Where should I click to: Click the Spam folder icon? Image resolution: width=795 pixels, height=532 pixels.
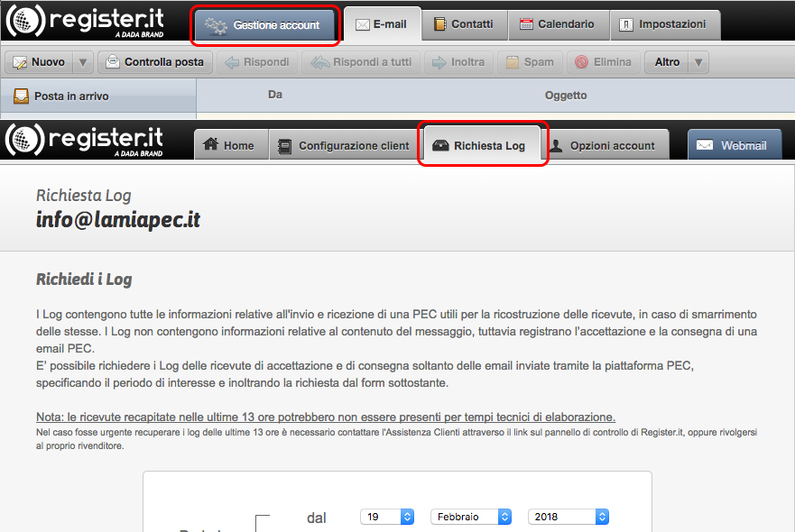513,62
